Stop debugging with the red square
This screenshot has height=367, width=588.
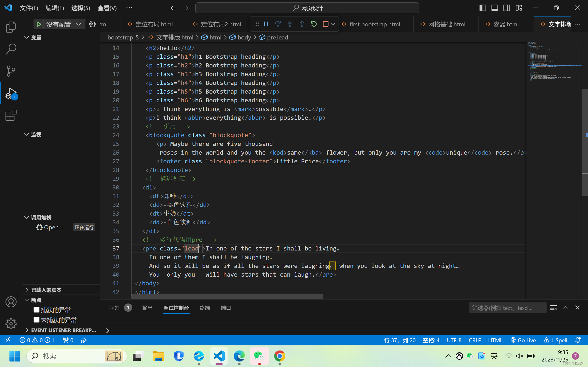pyautogui.click(x=326, y=24)
